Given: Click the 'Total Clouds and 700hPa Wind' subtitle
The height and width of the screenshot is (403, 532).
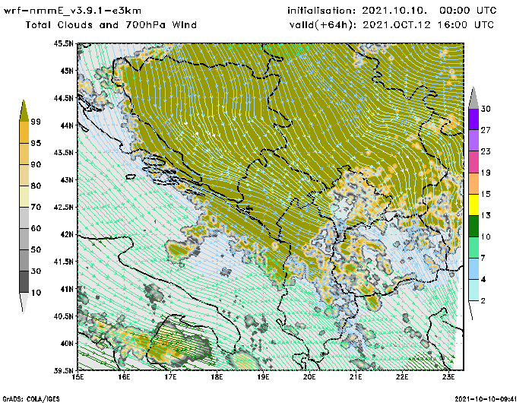Looking at the screenshot, I should 111,25.
